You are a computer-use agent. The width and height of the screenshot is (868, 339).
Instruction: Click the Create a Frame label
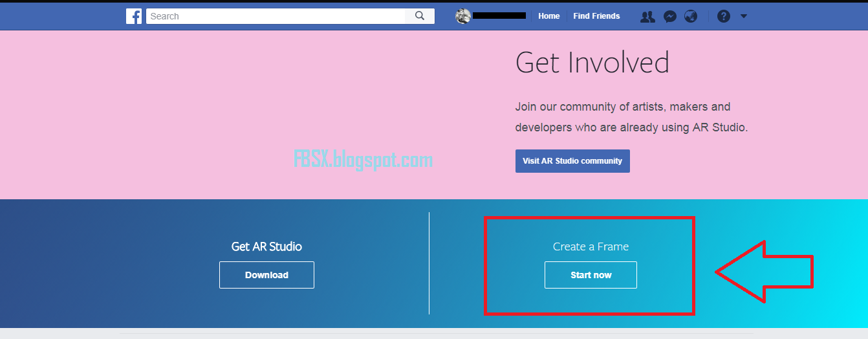click(x=591, y=246)
